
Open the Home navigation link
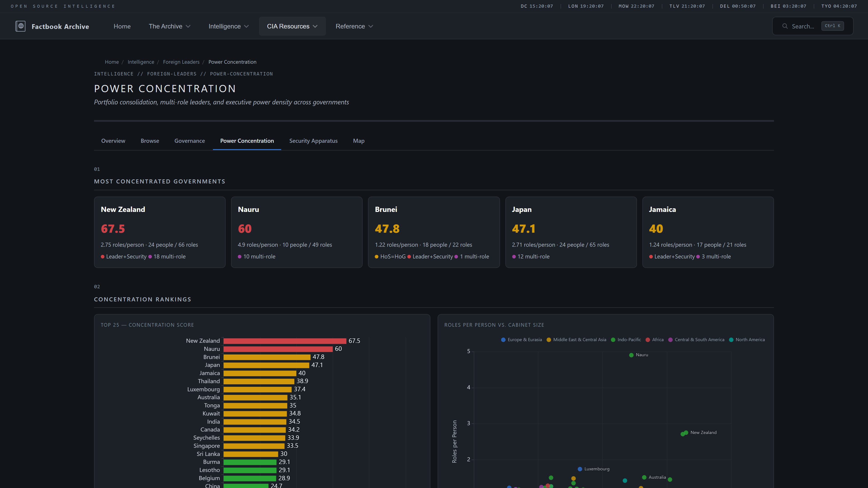point(122,26)
